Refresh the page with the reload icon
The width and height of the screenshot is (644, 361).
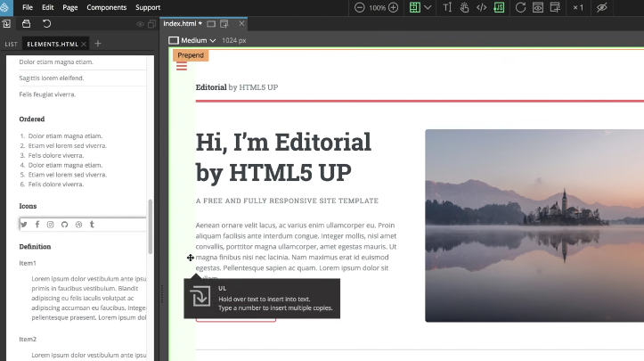coord(520,7)
